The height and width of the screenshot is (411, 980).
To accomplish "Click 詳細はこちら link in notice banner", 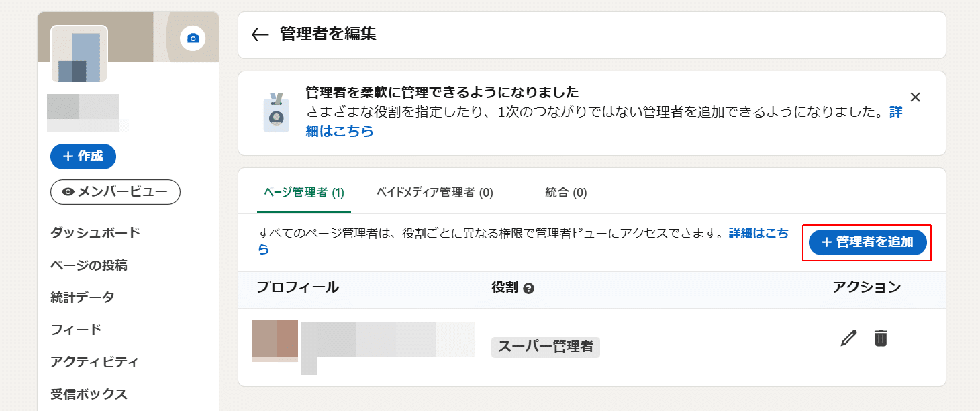I will [340, 131].
